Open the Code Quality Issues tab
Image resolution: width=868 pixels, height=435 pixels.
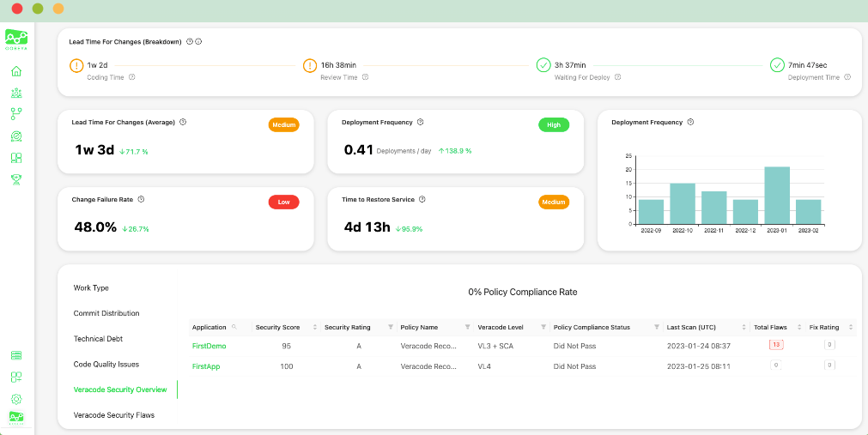pos(106,365)
